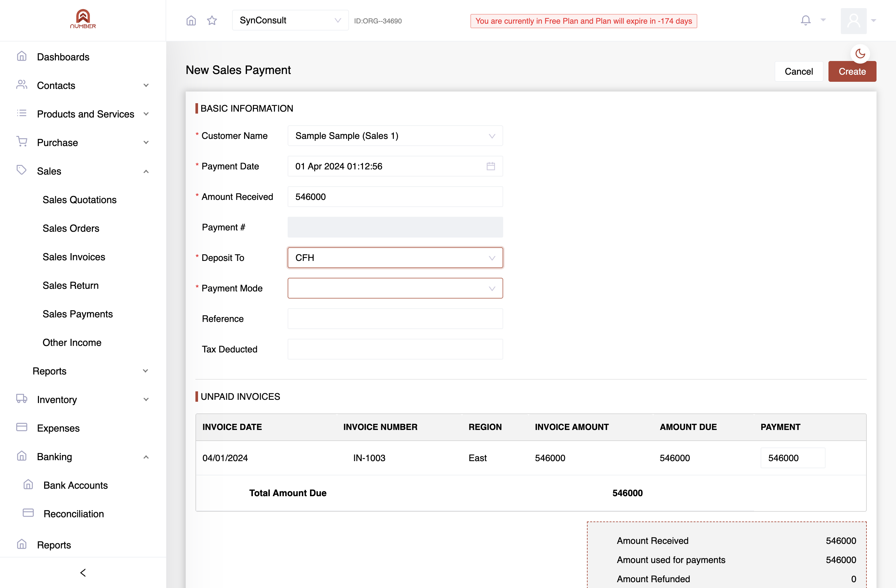The image size is (896, 588).
Task: Click the Expenses card icon
Action: coord(22,427)
